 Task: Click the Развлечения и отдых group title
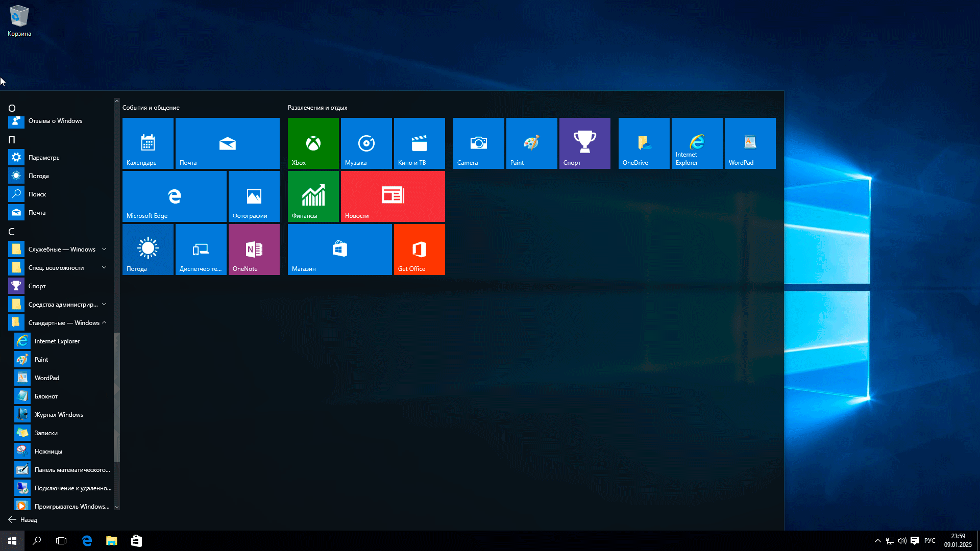pos(317,108)
